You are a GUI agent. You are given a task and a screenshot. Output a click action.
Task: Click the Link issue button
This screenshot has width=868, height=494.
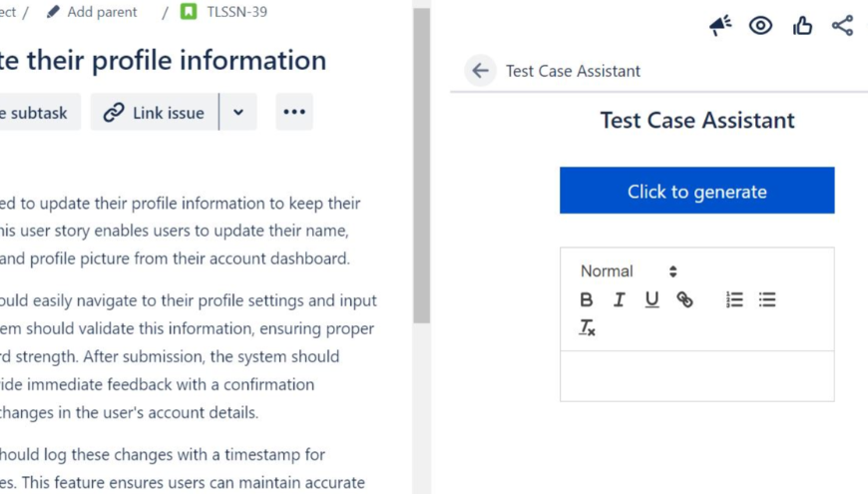[155, 113]
